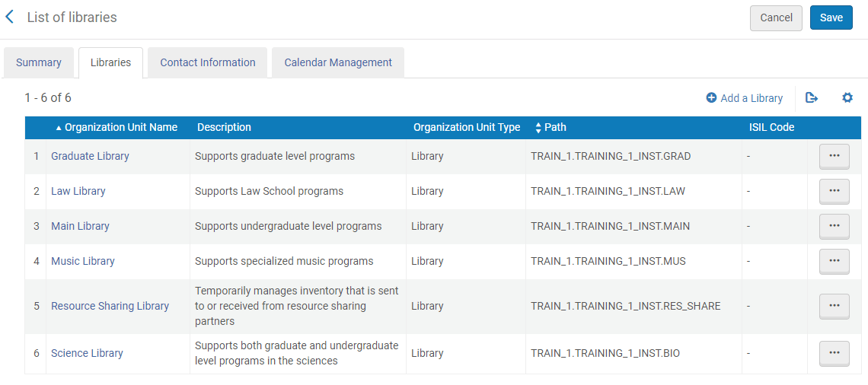This screenshot has width=868, height=385.
Task: Click the ISIL Code column header
Action: coord(771,127)
